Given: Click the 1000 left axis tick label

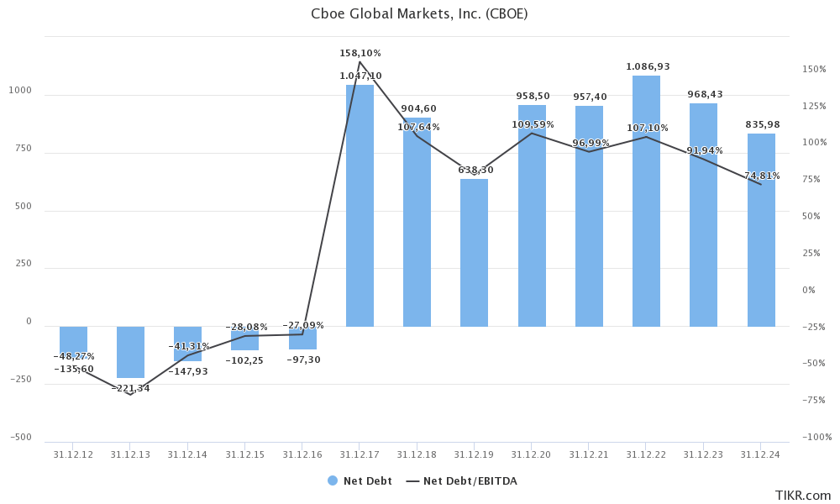Looking at the screenshot, I should 20,91.
